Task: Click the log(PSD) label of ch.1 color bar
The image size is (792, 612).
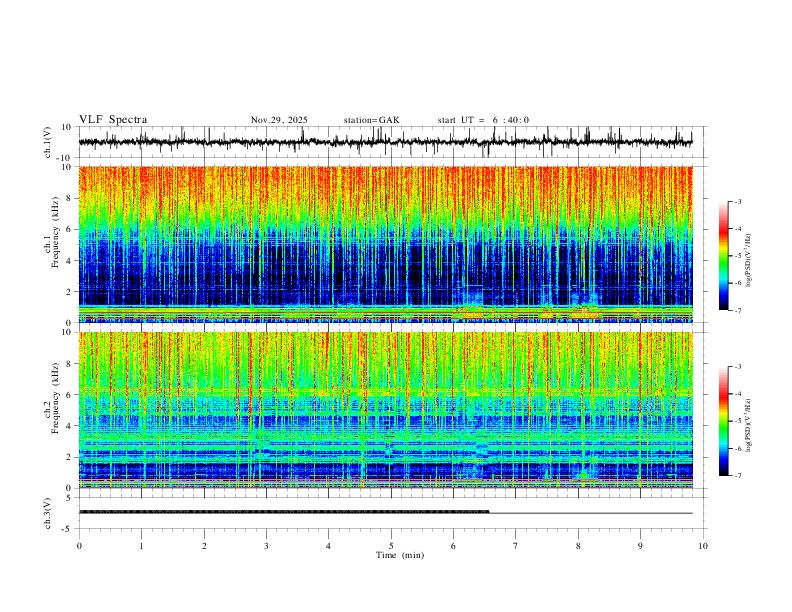Action: [749, 260]
